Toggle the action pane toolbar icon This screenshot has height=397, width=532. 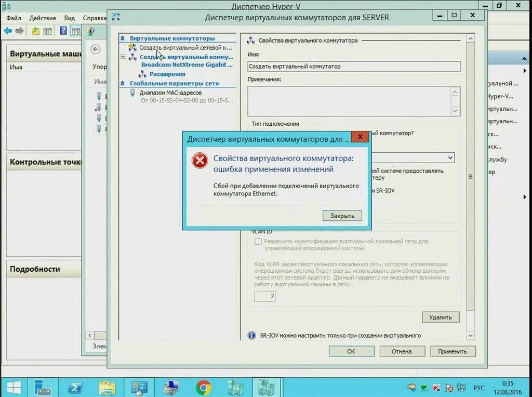[x=76, y=31]
